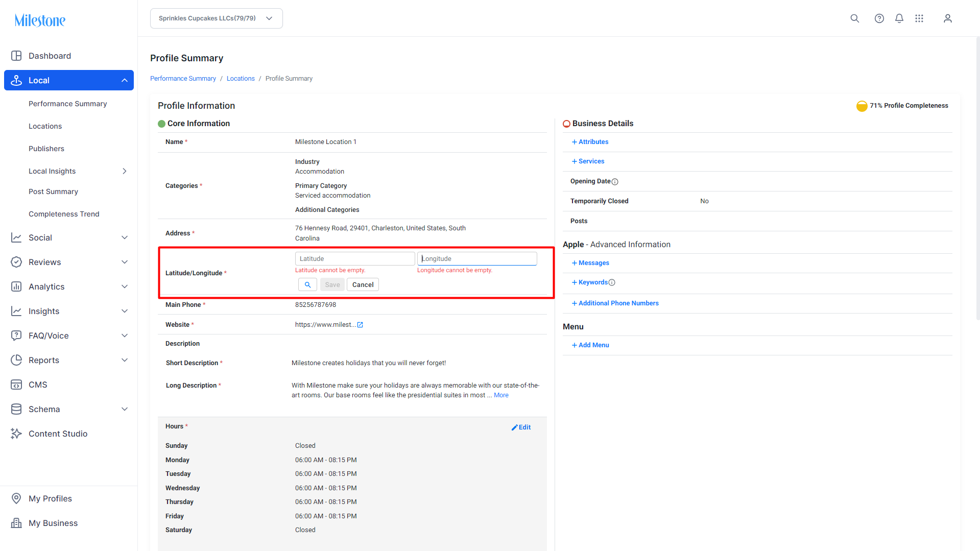Click the Dashboard sidebar icon
Viewport: 980px width, 551px height.
(16, 56)
